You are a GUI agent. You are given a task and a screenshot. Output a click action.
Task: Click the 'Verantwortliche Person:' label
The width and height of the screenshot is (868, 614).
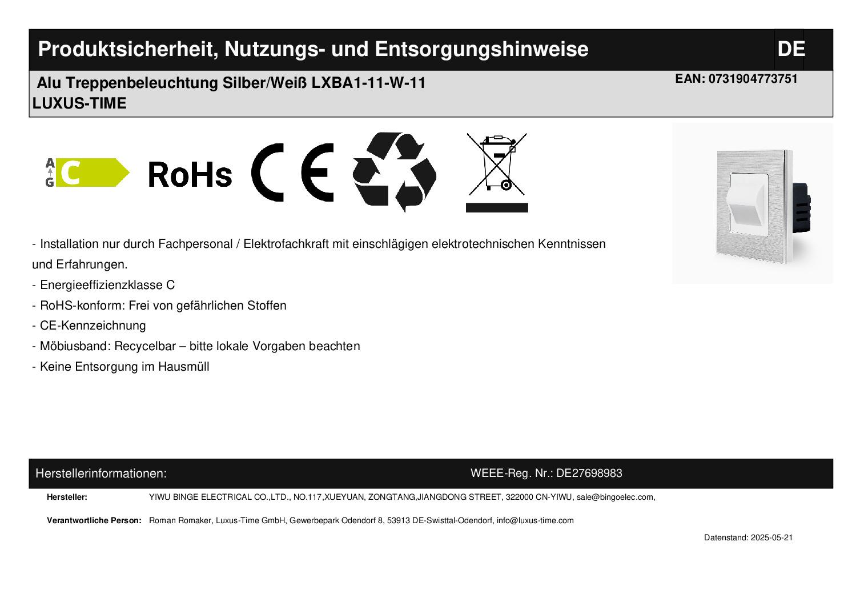[x=94, y=520]
